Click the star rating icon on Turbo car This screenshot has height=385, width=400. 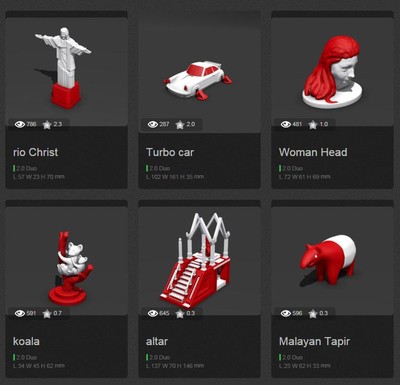[x=180, y=125]
